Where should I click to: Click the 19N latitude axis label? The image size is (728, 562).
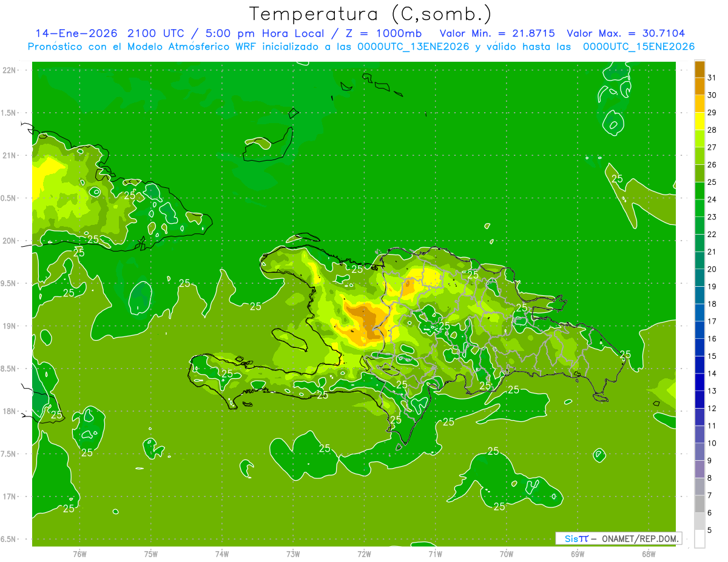(10, 326)
